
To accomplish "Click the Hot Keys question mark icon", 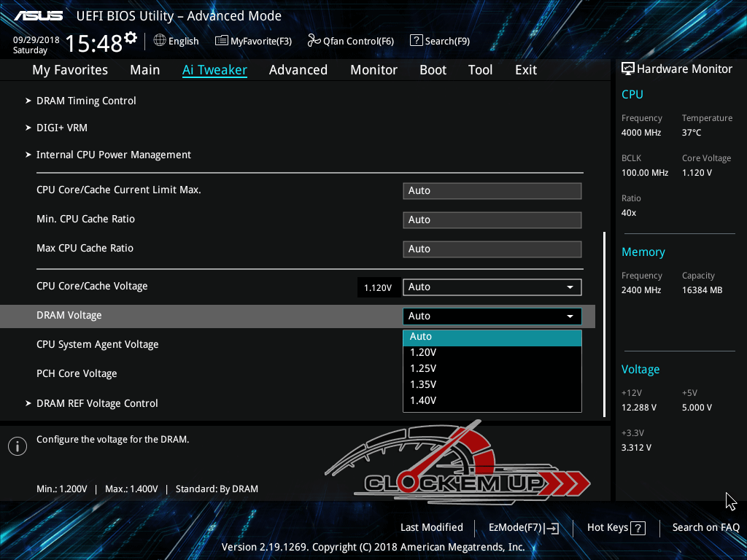I will [638, 529].
